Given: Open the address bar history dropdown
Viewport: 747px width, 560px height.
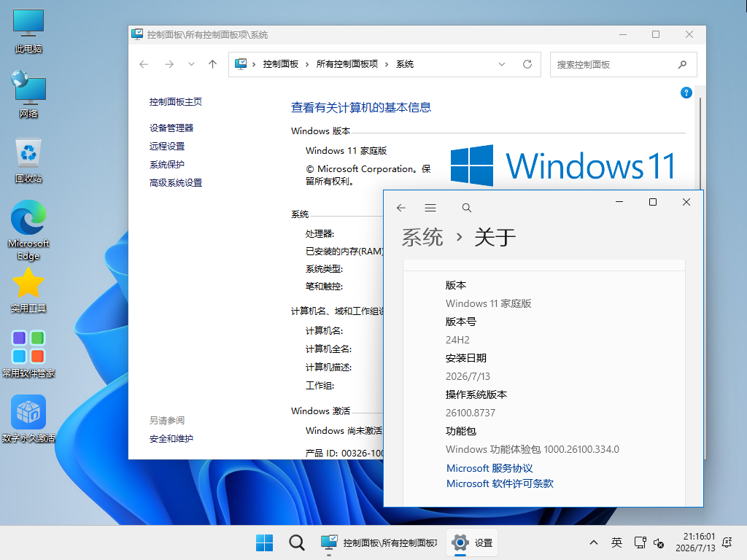Looking at the screenshot, I should click(502, 64).
